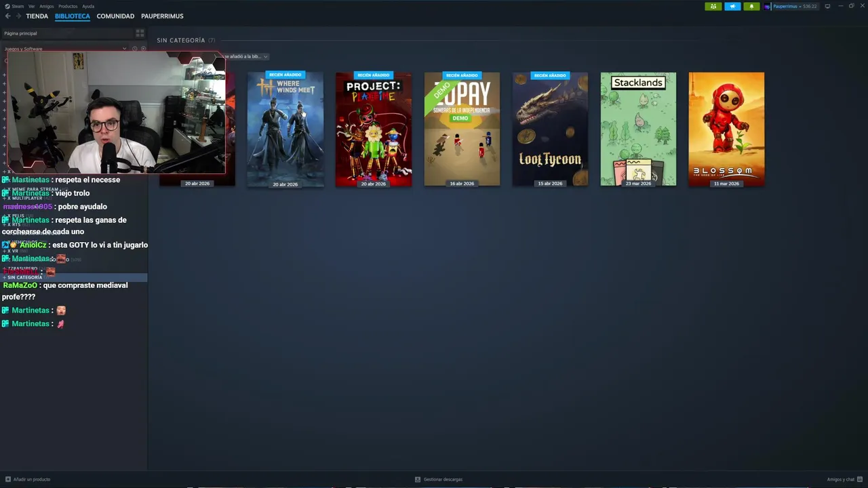868x488 pixels.
Task: Toggle the library grid view icon
Action: [x=140, y=33]
